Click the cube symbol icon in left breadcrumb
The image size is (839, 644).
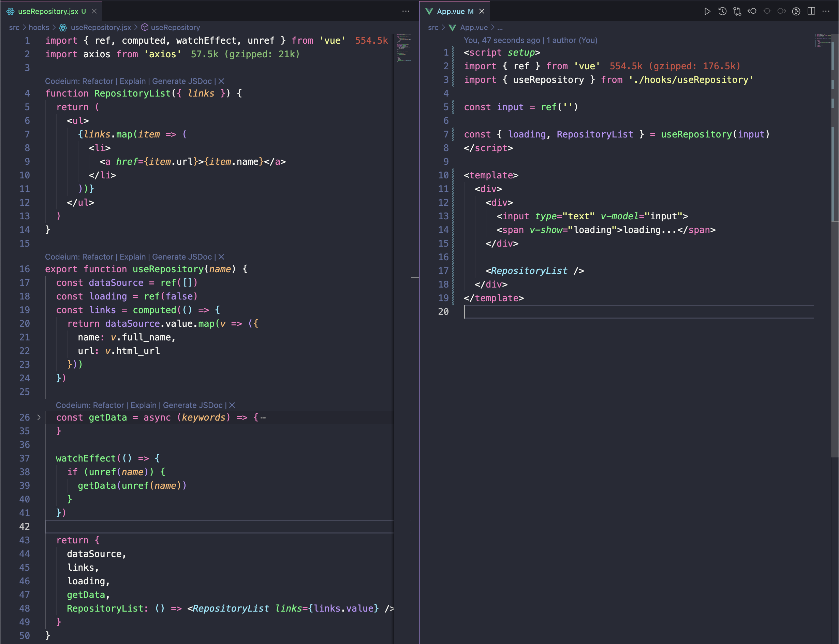click(x=145, y=27)
